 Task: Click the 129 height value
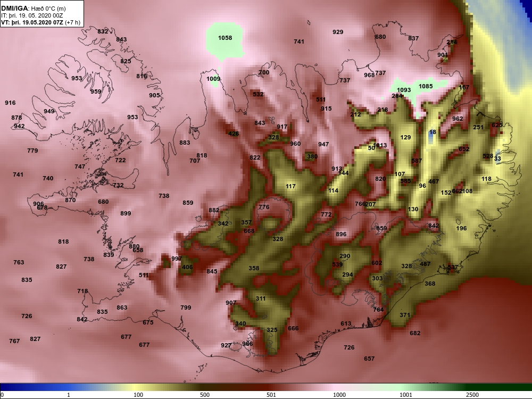405,137
